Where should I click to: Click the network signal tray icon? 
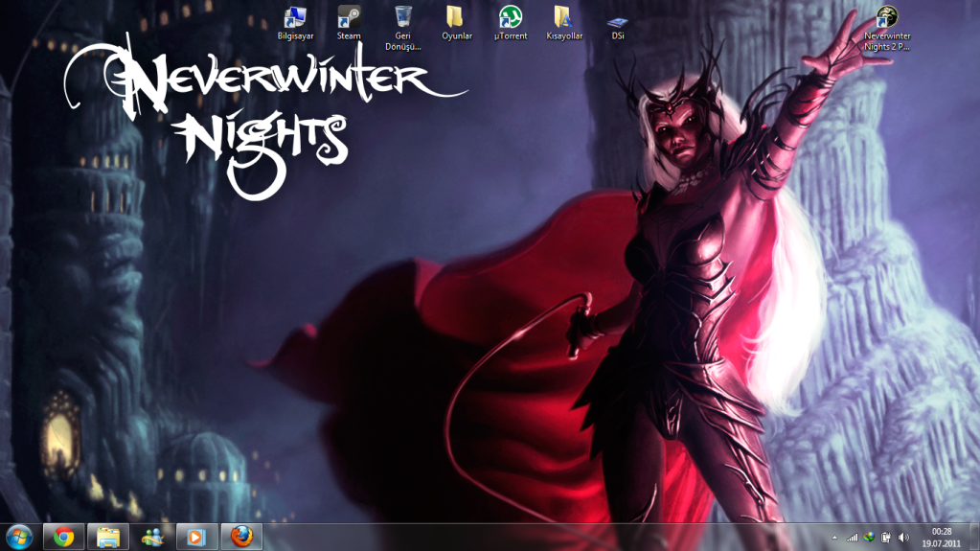pyautogui.click(x=851, y=538)
